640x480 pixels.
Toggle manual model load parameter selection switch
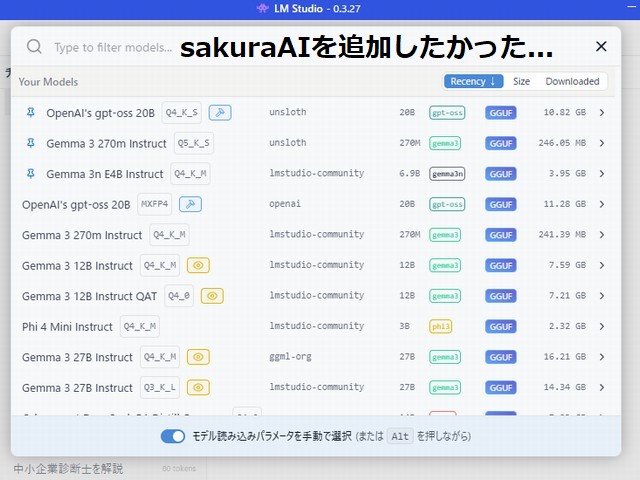point(173,436)
